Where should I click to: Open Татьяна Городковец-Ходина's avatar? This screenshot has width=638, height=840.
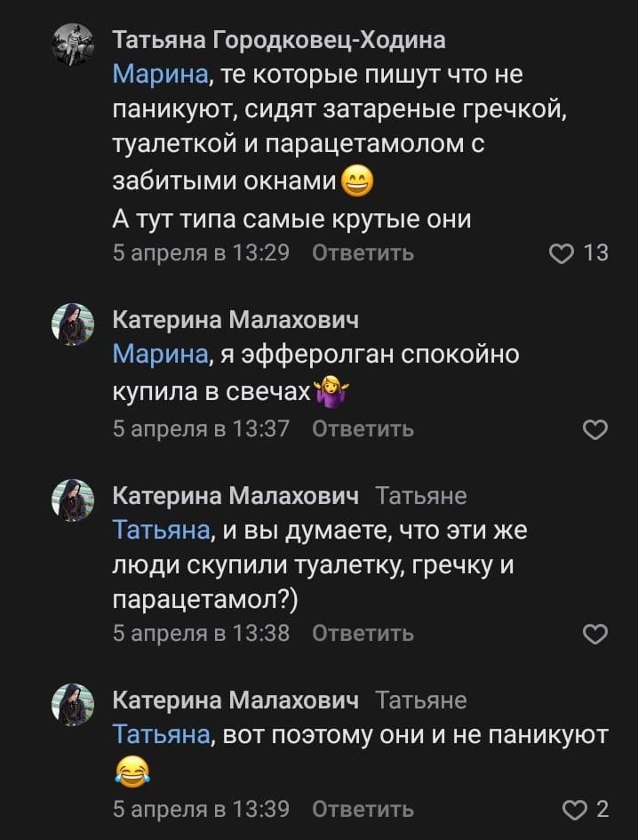tap(73, 44)
